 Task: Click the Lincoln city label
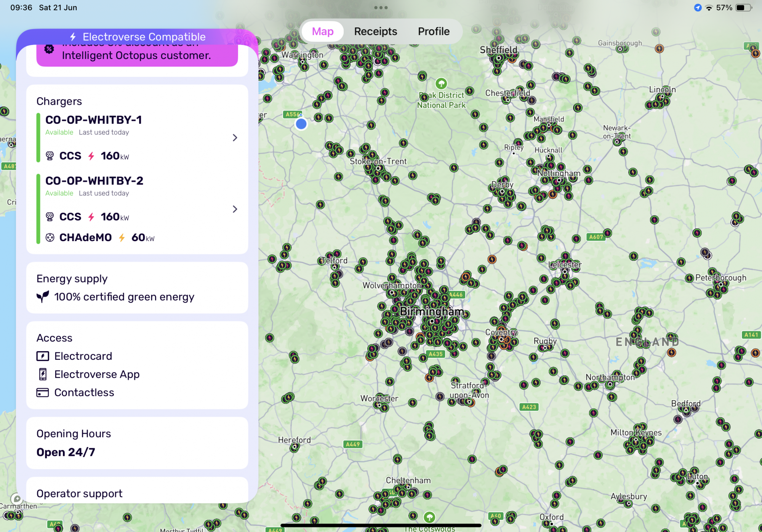663,89
